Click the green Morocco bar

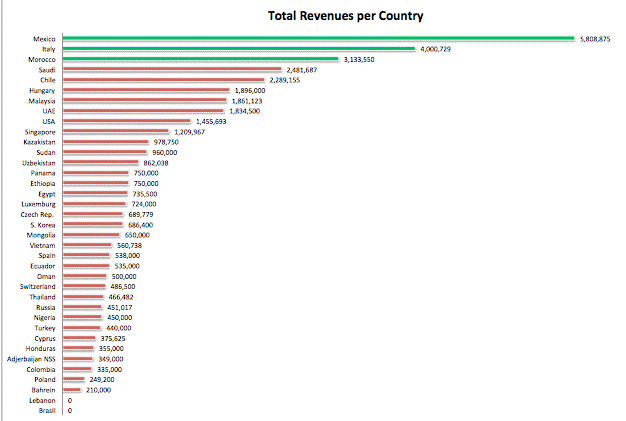[200, 59]
